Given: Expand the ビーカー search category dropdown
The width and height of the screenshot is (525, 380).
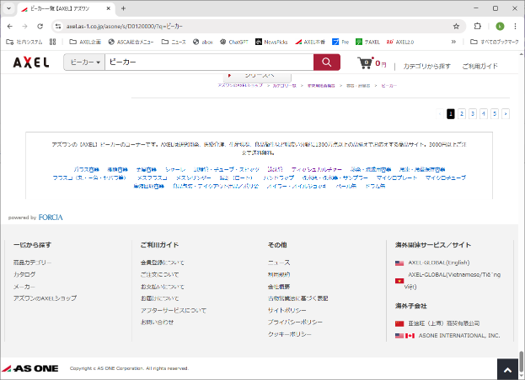Looking at the screenshot, I should (84, 62).
